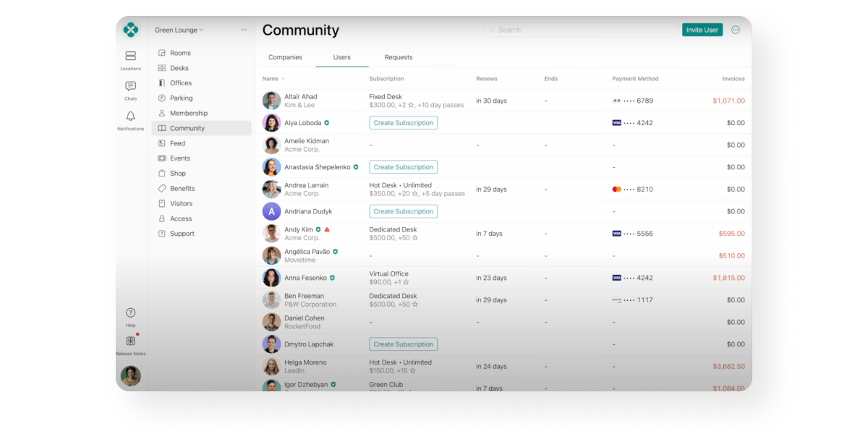Open the profile avatar at bottom left

tap(130, 376)
